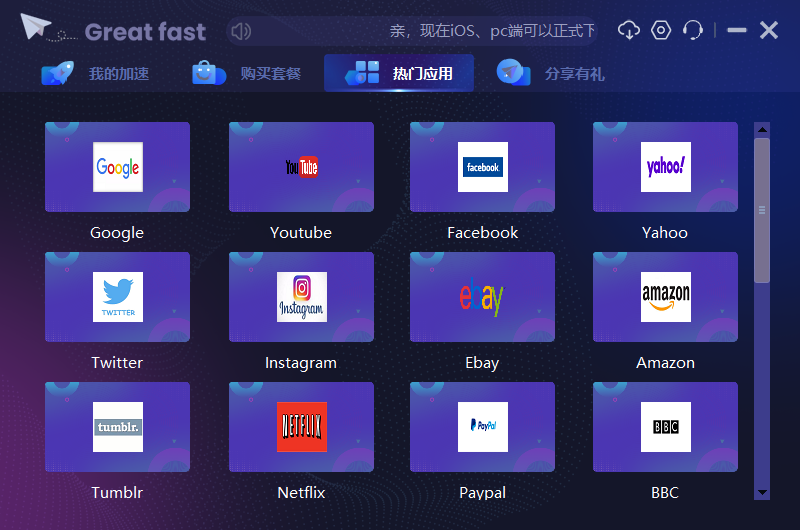
Task: Click the Netflix label text
Action: (301, 493)
